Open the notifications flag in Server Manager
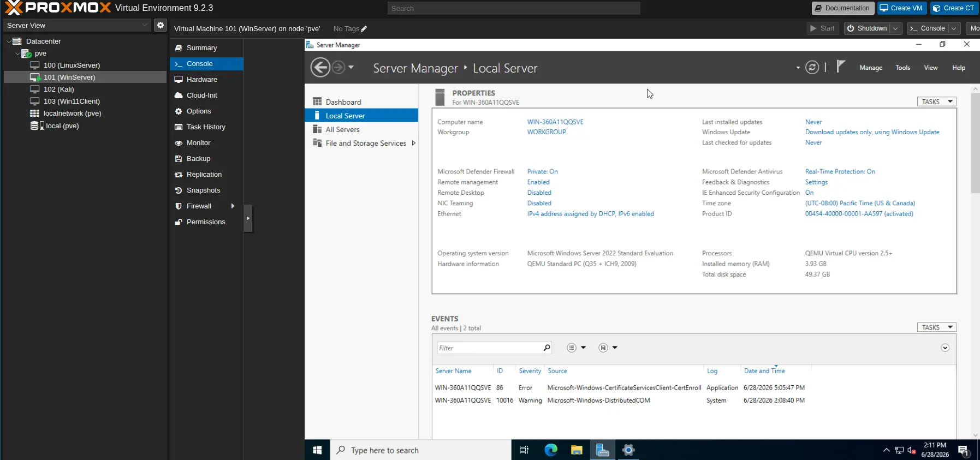This screenshot has height=460, width=980. [841, 67]
